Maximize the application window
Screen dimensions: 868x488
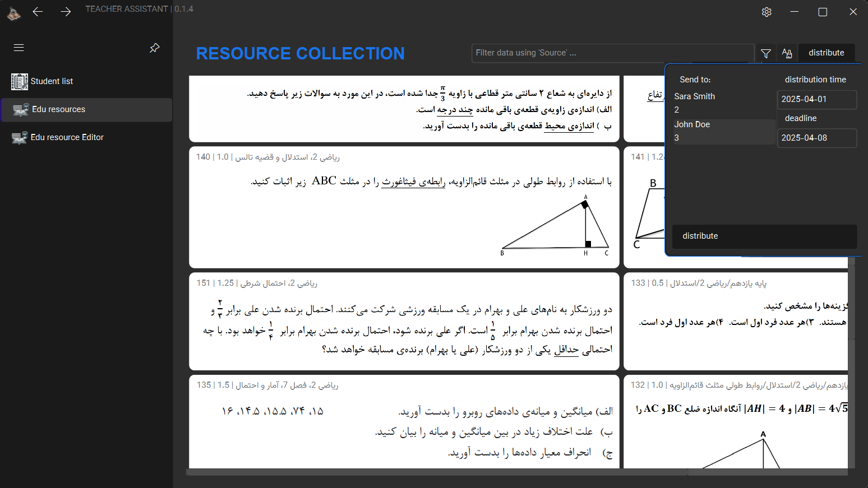pyautogui.click(x=823, y=12)
